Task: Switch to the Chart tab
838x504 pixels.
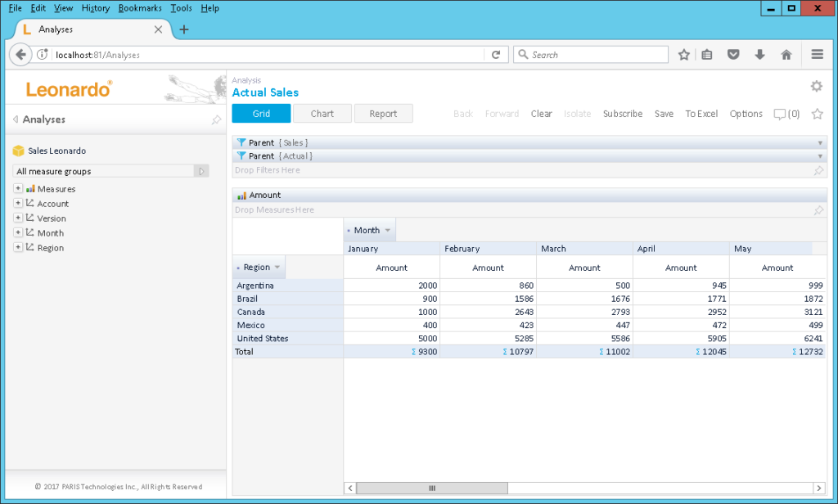Action: (322, 114)
